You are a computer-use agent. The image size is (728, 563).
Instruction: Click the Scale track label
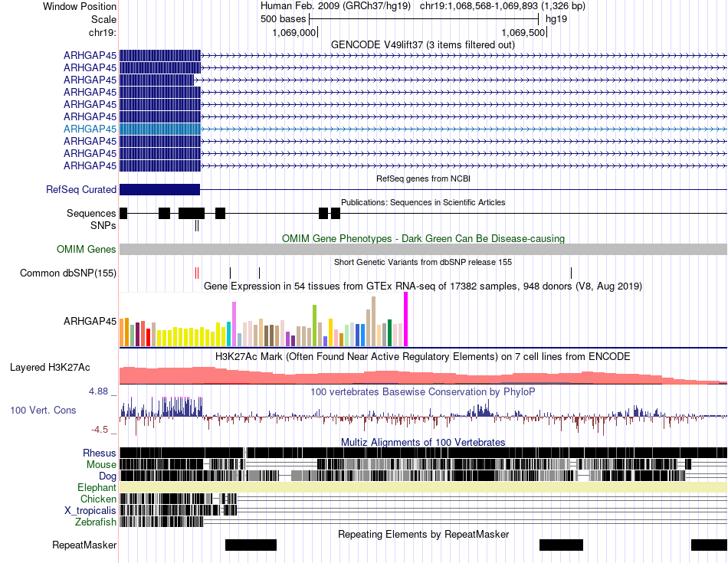[x=103, y=19]
